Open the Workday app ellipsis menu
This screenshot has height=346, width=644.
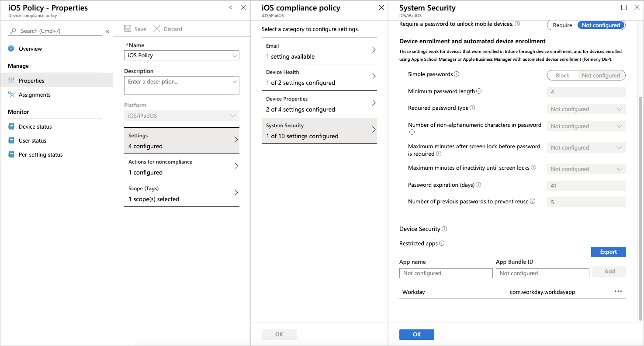point(618,291)
